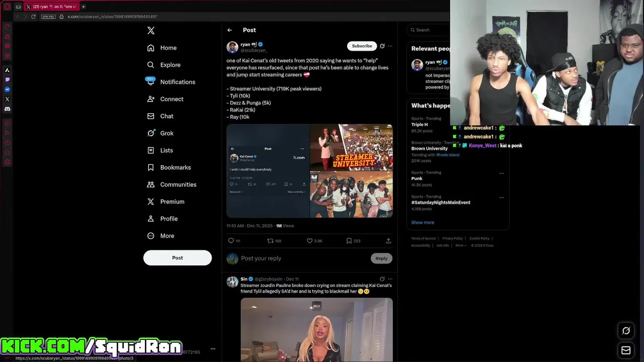Reload the page with the refresh icon
The height and width of the screenshot is (362, 644).
click(x=33, y=17)
